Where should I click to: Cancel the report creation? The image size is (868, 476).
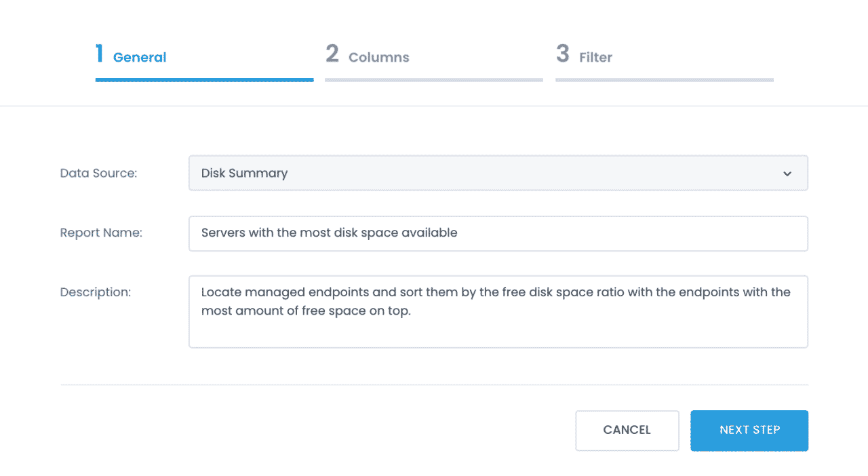(627, 430)
